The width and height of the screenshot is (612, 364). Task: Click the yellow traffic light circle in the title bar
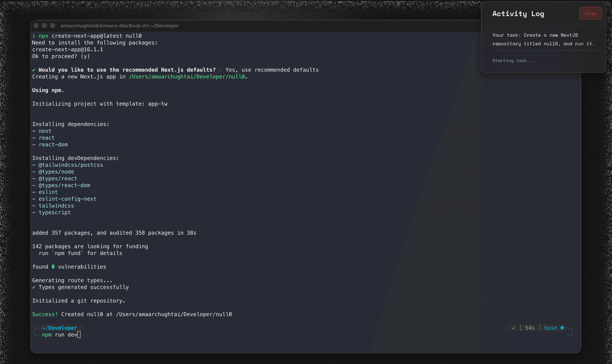click(x=44, y=26)
